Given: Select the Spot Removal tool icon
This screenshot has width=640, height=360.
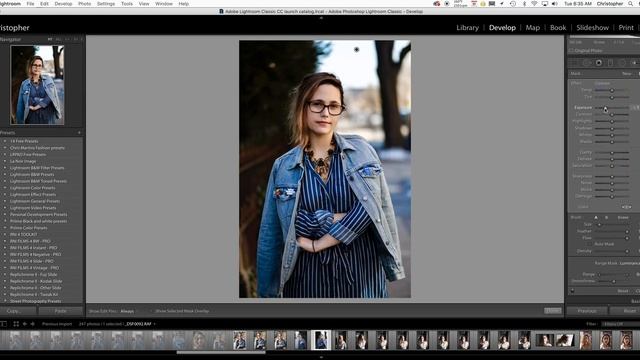Looking at the screenshot, I should 587,63.
